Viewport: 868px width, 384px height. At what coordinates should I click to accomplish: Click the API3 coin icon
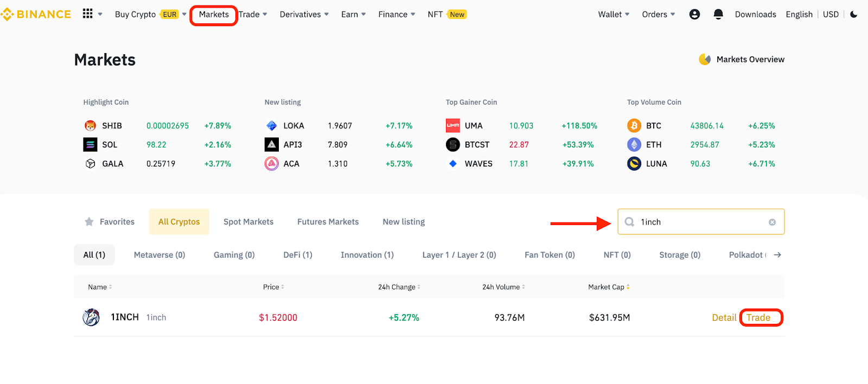click(272, 145)
